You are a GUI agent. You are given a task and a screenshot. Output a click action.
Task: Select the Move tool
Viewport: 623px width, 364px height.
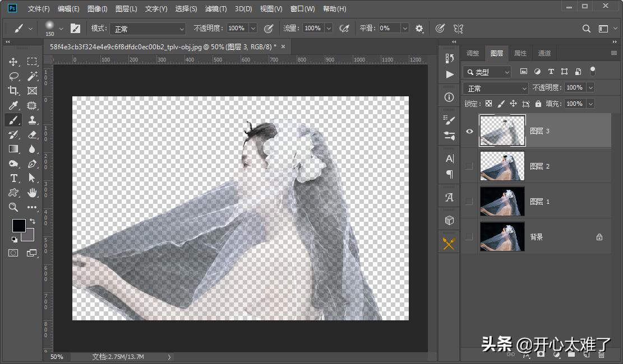13,62
